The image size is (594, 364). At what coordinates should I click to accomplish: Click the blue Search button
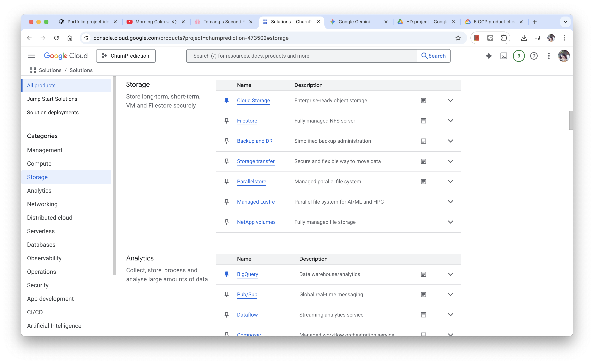coord(433,56)
